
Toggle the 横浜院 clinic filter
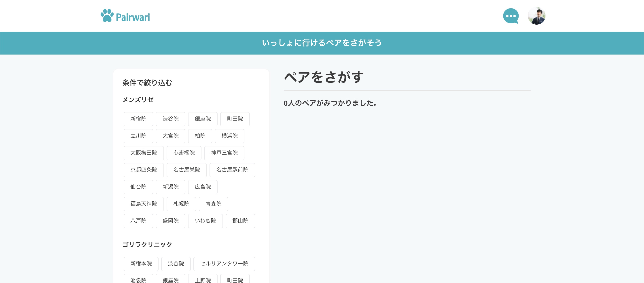click(x=229, y=136)
